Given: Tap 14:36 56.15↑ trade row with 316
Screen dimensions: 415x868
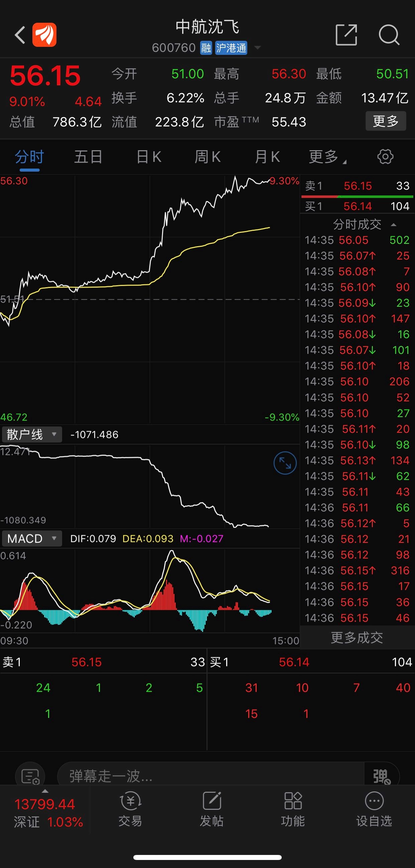Looking at the screenshot, I should (x=357, y=570).
